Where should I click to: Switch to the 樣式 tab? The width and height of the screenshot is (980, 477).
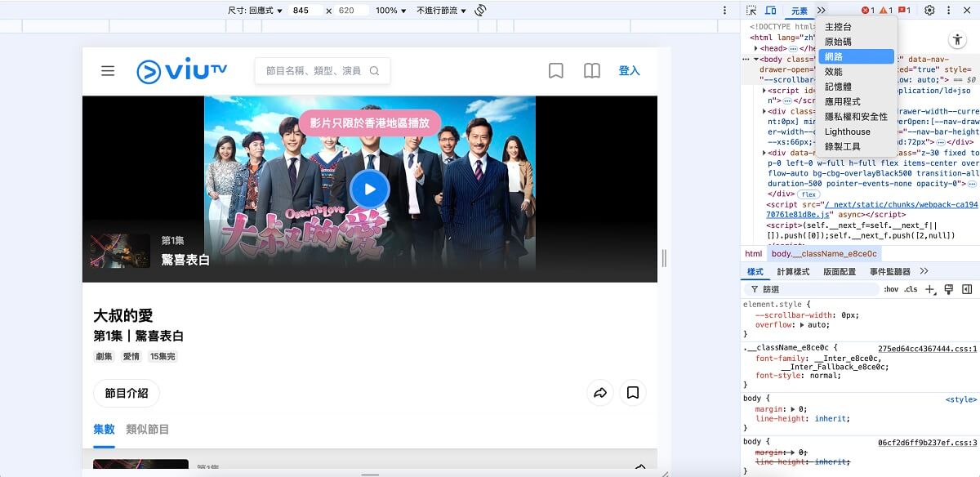tap(755, 271)
